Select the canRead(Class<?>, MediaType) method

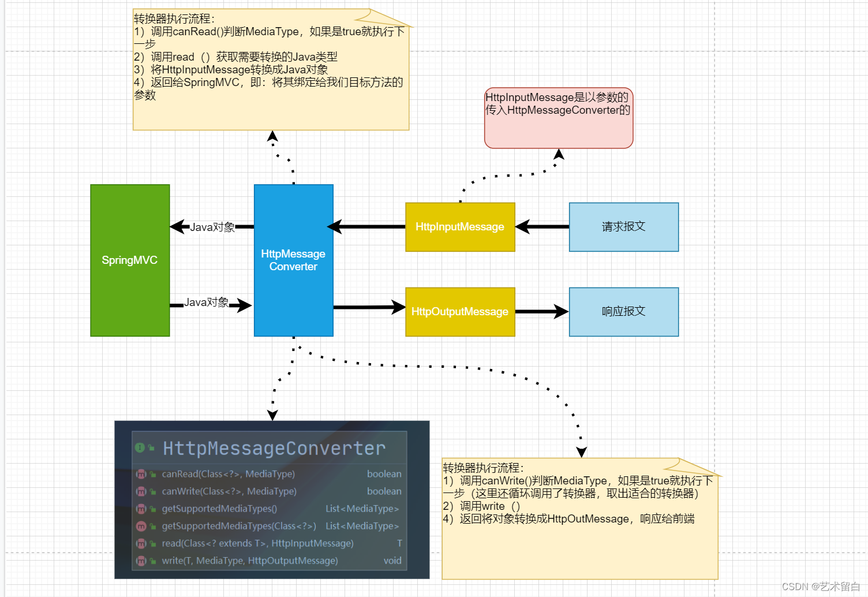[x=229, y=474]
